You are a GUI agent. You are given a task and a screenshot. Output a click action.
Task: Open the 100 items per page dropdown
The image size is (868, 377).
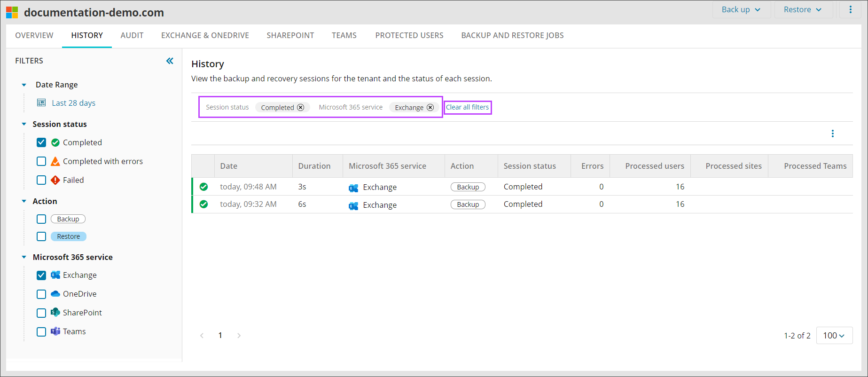834,336
